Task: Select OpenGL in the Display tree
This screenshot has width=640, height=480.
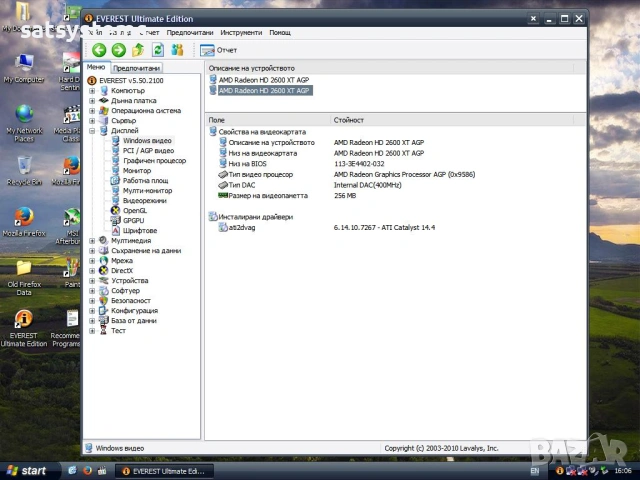Action: pyautogui.click(x=134, y=211)
